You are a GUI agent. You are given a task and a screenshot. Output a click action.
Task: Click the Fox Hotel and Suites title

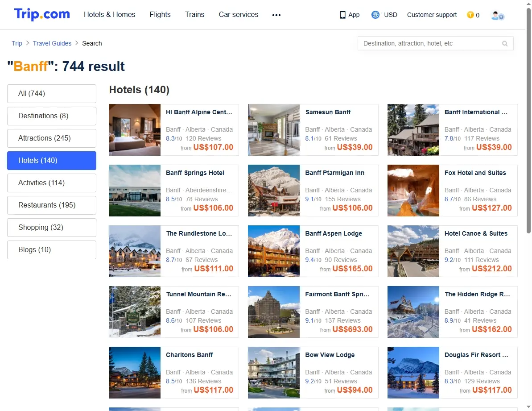tap(475, 173)
